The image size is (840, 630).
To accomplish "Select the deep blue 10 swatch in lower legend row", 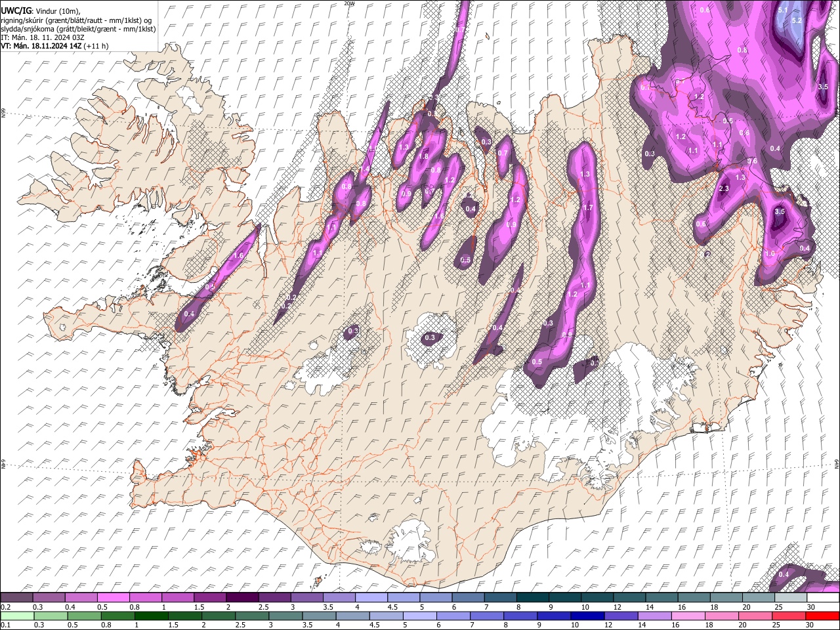I will tap(587, 616).
